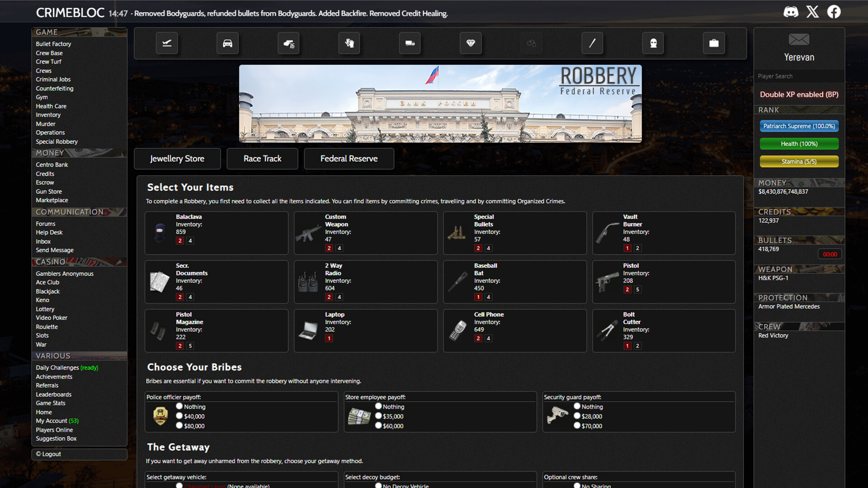Click the briefcase icon at the toolbar's right end
This screenshot has height=488, width=868.
tap(714, 43)
